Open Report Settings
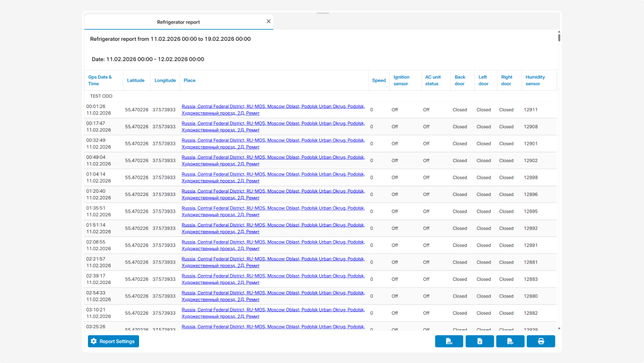 [x=113, y=342]
